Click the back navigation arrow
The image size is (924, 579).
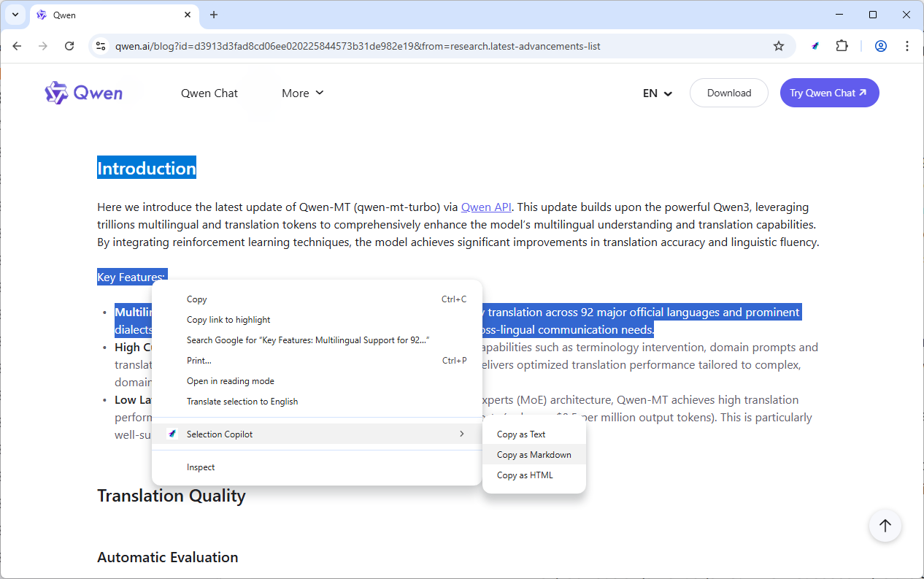point(17,45)
